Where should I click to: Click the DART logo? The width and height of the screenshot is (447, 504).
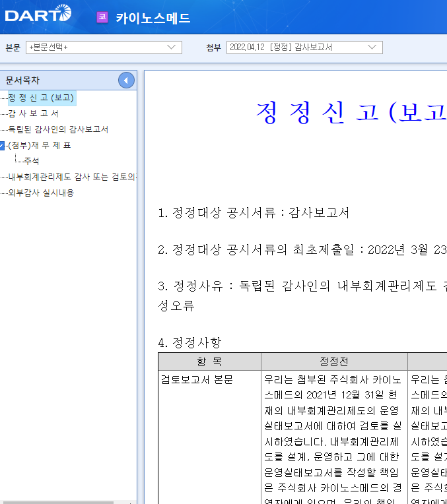[x=38, y=14]
